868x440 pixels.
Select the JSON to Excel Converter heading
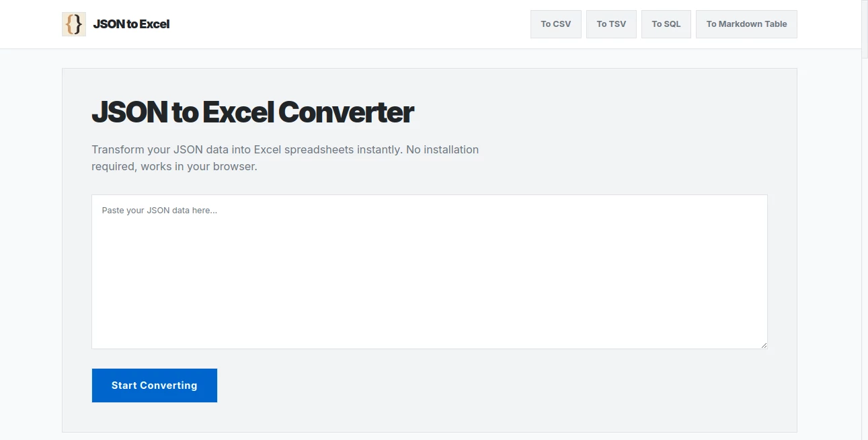253,112
